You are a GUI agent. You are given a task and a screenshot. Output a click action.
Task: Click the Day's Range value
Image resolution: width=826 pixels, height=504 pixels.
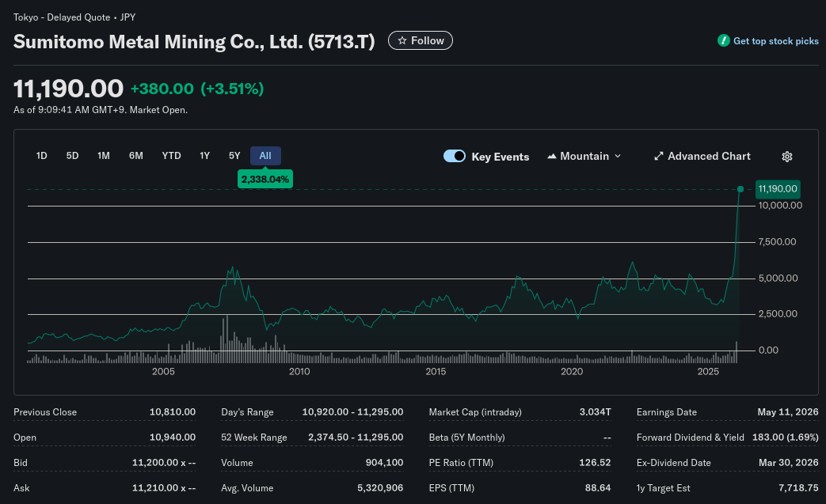point(352,412)
